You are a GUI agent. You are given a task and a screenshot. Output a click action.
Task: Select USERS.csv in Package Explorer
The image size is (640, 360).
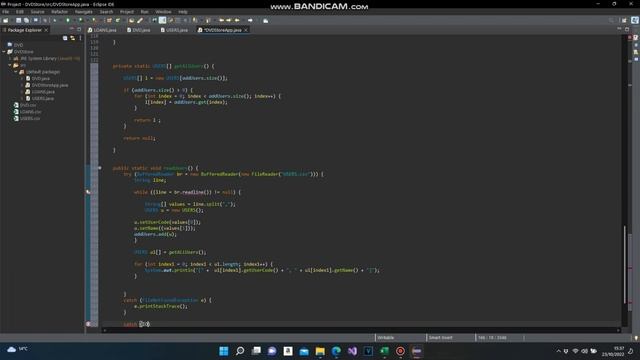pyautogui.click(x=30, y=118)
